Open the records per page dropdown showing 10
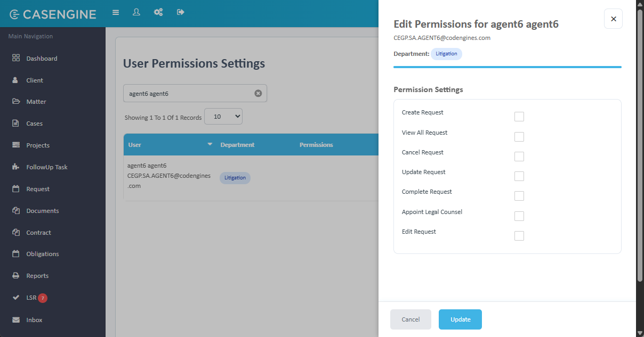Image resolution: width=644 pixels, height=337 pixels. [x=223, y=117]
